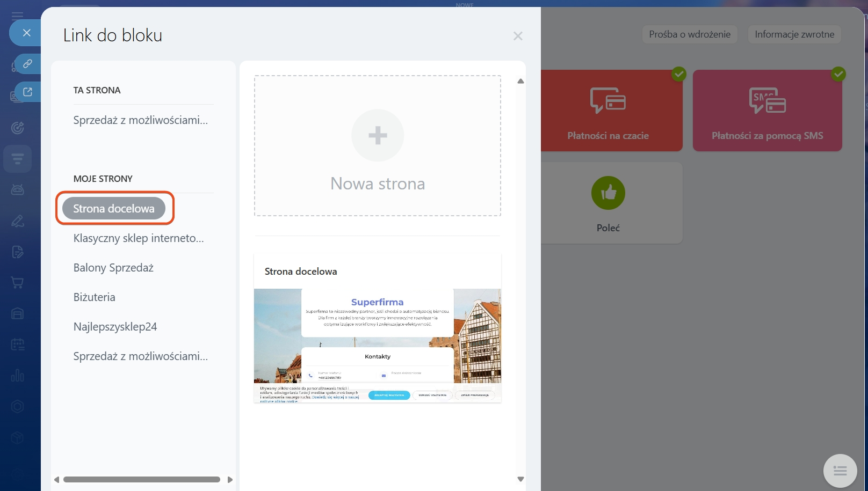Close the side panel with the round X button

click(x=26, y=33)
